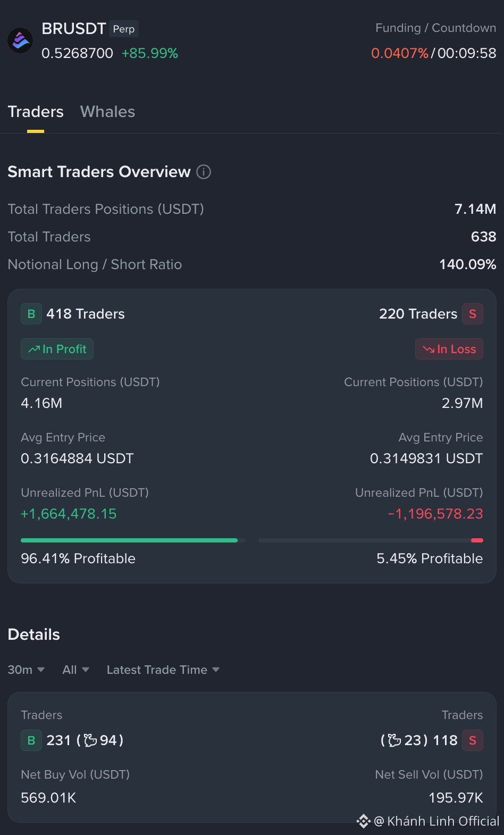Click the green B badge beside 418 Traders
The image size is (504, 835).
click(x=31, y=314)
